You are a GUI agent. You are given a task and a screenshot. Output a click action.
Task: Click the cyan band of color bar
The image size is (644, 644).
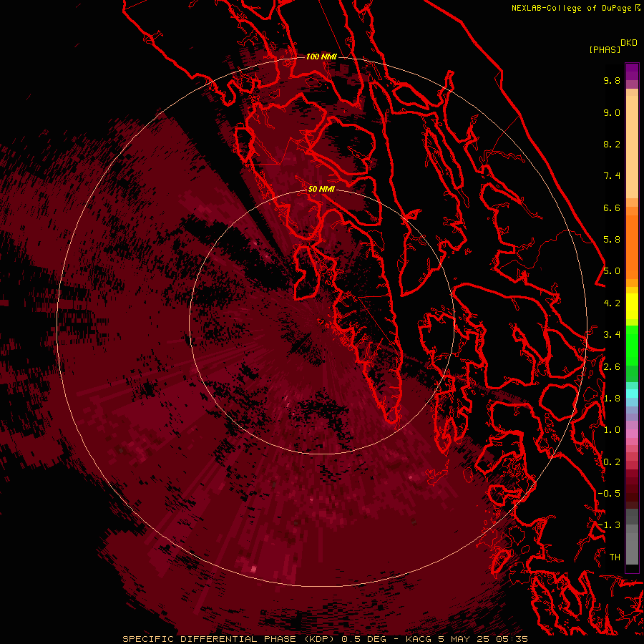632,393
